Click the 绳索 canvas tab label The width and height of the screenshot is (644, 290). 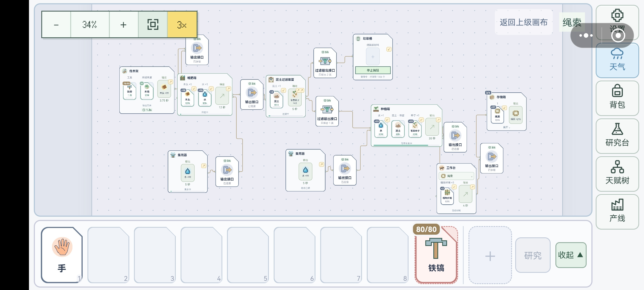tap(572, 23)
